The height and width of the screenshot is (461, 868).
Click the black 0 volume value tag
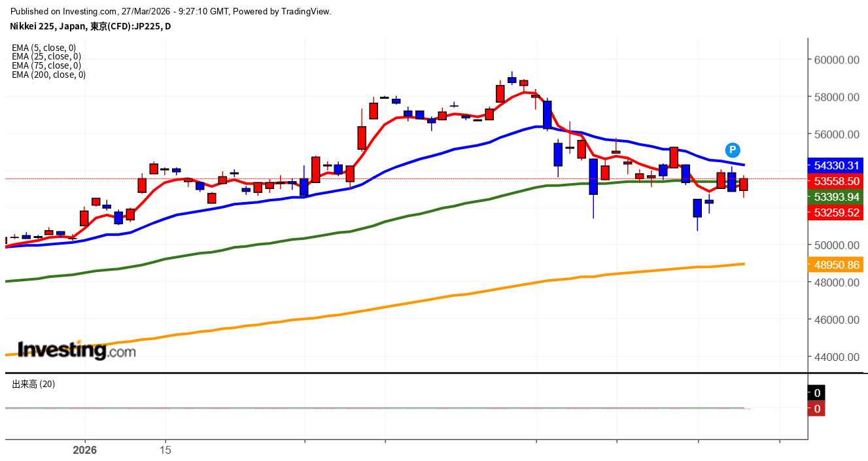click(x=817, y=393)
